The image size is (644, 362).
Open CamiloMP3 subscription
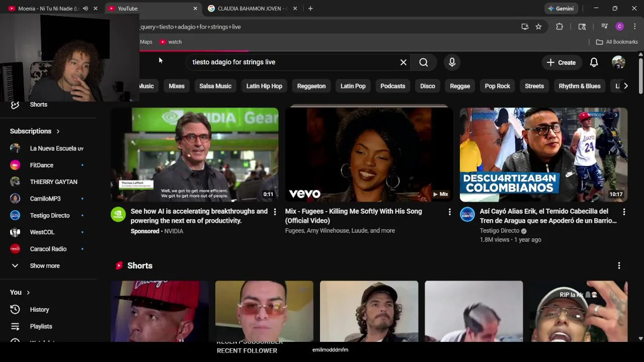click(48, 199)
